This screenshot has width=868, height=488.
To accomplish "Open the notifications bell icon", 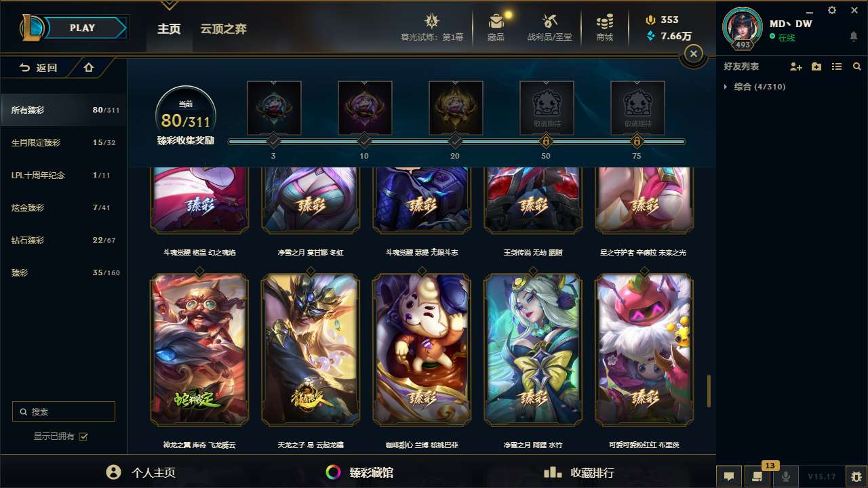I will point(854,36).
